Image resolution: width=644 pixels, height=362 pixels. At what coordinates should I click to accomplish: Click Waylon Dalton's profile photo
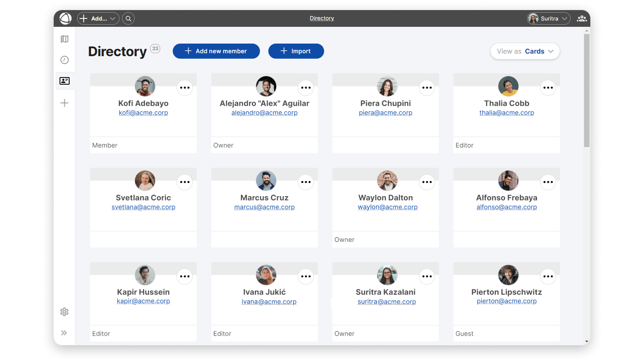click(387, 181)
